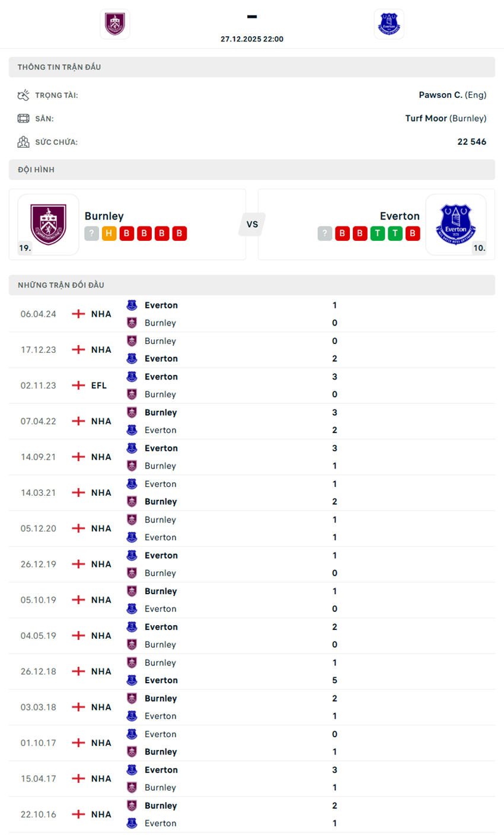Click the Burnley crest at the top header
The width and height of the screenshot is (504, 835).
pyautogui.click(x=114, y=24)
